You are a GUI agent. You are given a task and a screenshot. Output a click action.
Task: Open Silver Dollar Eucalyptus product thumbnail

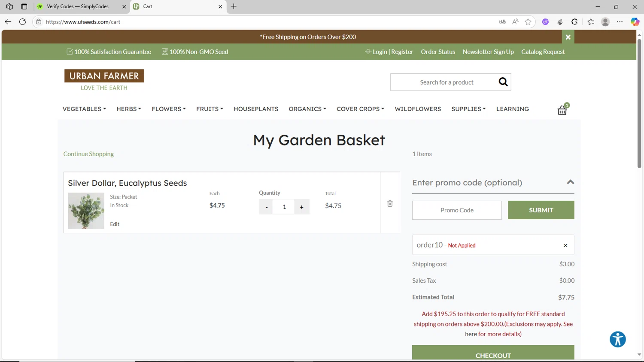click(86, 211)
